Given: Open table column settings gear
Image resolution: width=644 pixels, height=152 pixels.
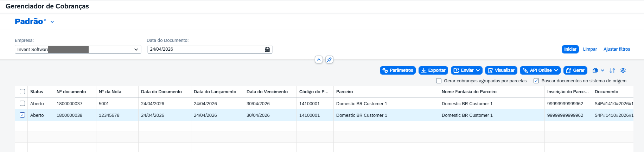Looking at the screenshot, I should pyautogui.click(x=623, y=70).
